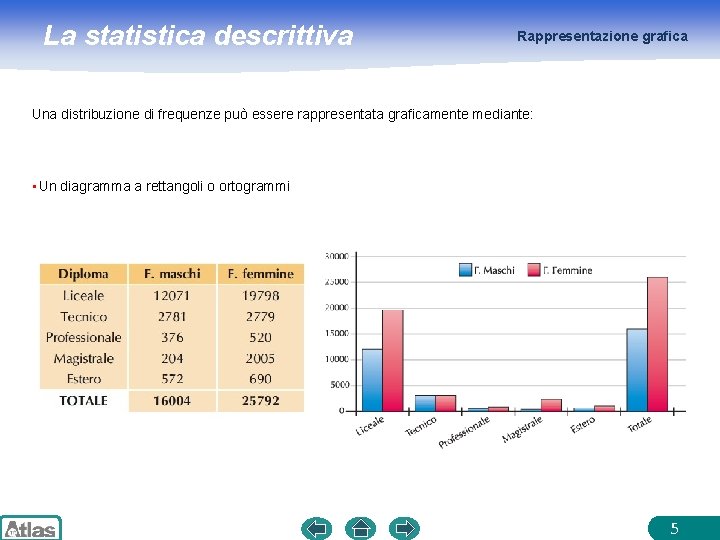Click the F. Femmine legend label
The width and height of the screenshot is (720, 540).
pyautogui.click(x=568, y=270)
